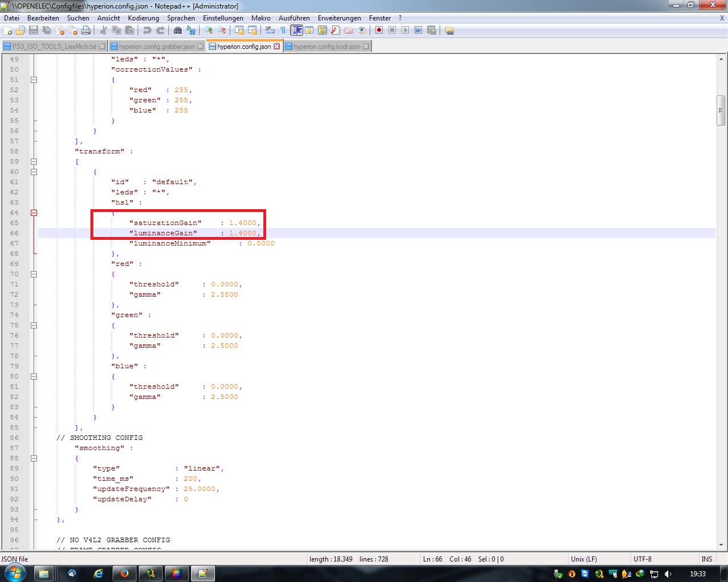Collapse the "smoothing" block at line 88
Viewport: 728px width, 582px height.
point(34,458)
